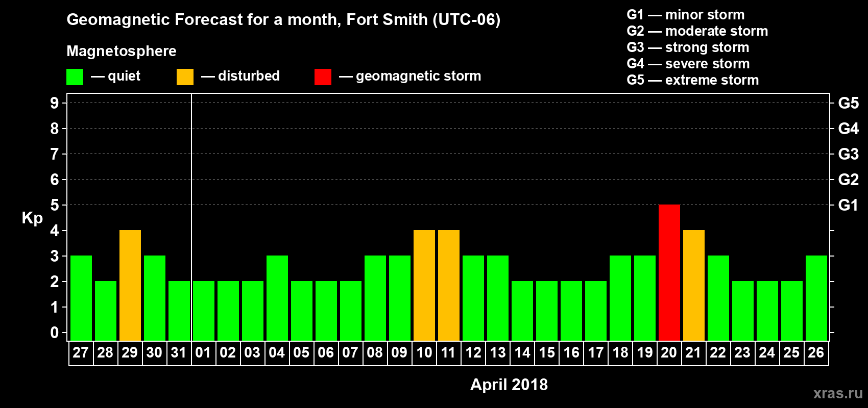Click date label 15 on the axis
Image resolution: width=868 pixels, height=408 pixels.
click(x=546, y=353)
